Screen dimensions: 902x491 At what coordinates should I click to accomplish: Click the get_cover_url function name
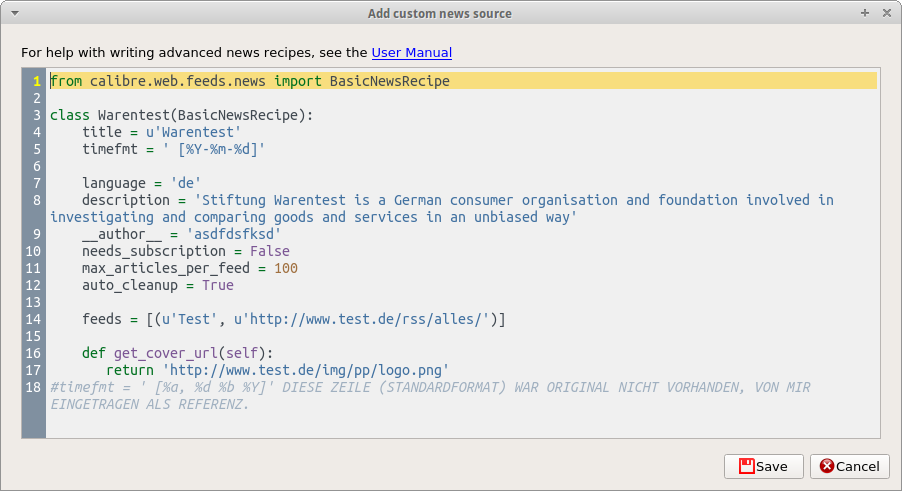pos(166,353)
